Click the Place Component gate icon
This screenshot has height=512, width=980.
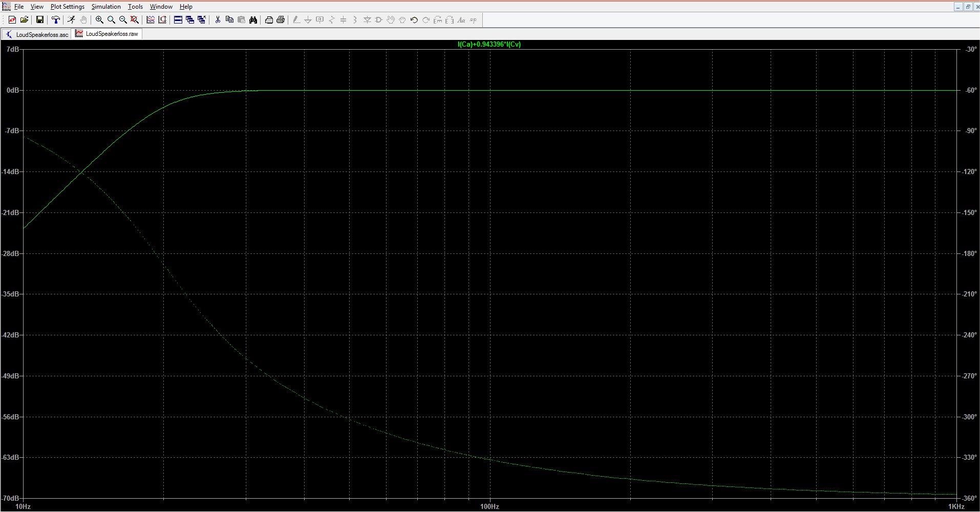[378, 20]
